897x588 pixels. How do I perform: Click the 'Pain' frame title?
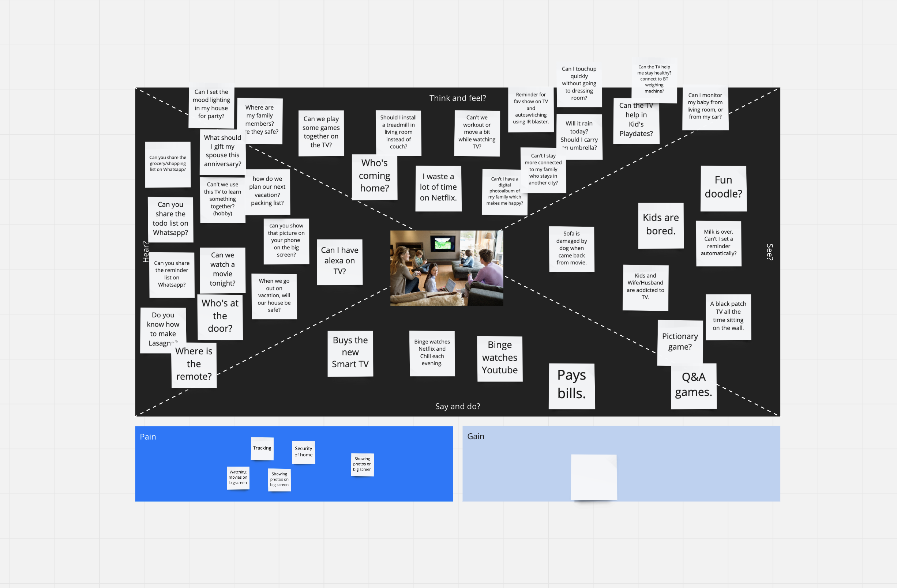[x=148, y=437]
